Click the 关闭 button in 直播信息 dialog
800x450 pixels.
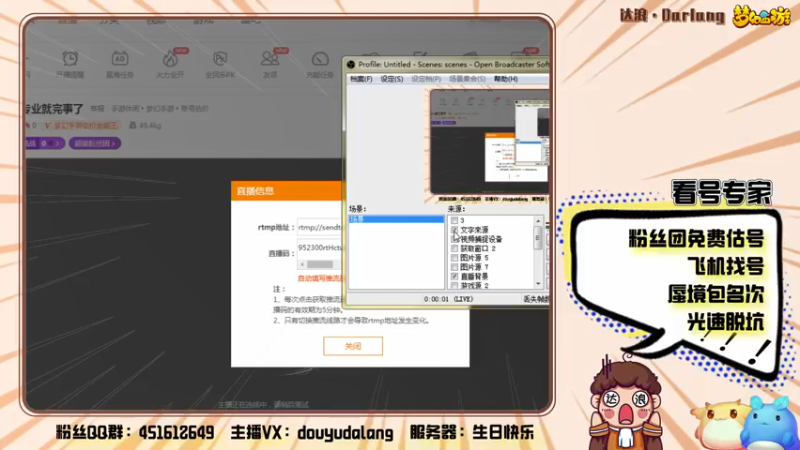353,346
